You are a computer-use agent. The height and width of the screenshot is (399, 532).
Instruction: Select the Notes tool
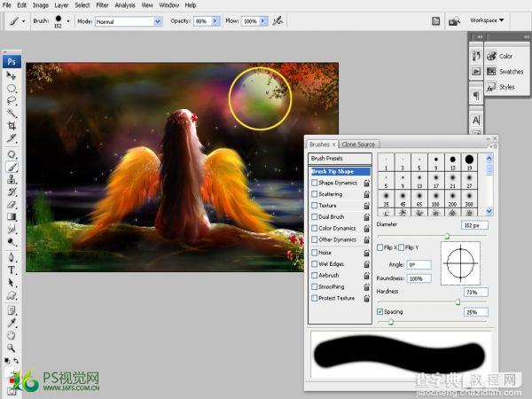12,310
